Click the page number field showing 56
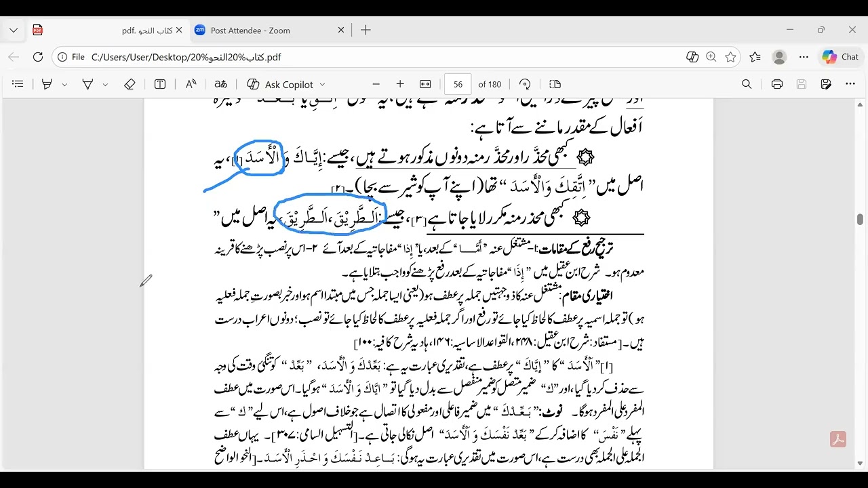This screenshot has width=868, height=488. (458, 84)
